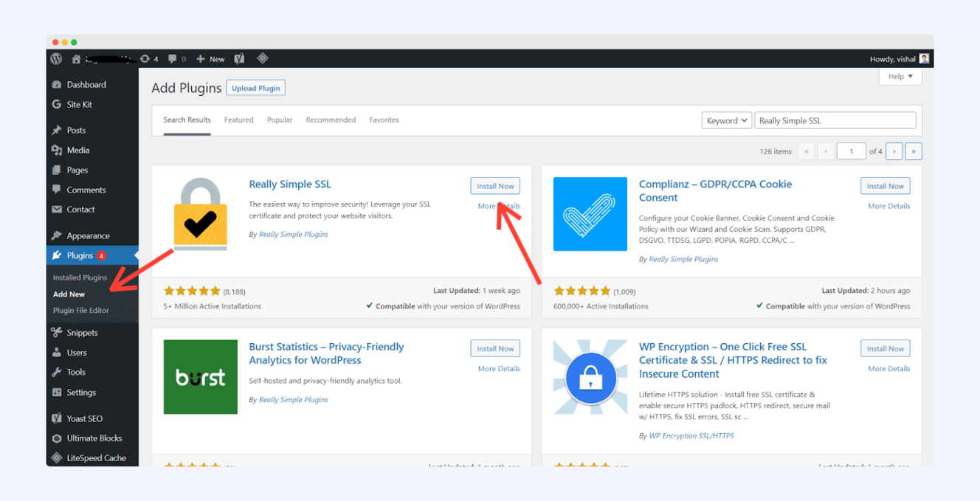Viewport: 980px width, 501px height.
Task: Open the Really Simple SSL title link
Action: tap(290, 184)
